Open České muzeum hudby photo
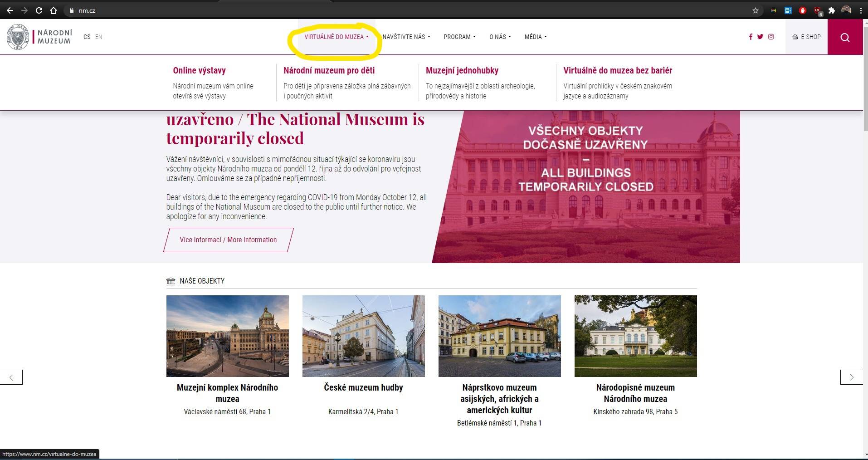 pos(363,336)
